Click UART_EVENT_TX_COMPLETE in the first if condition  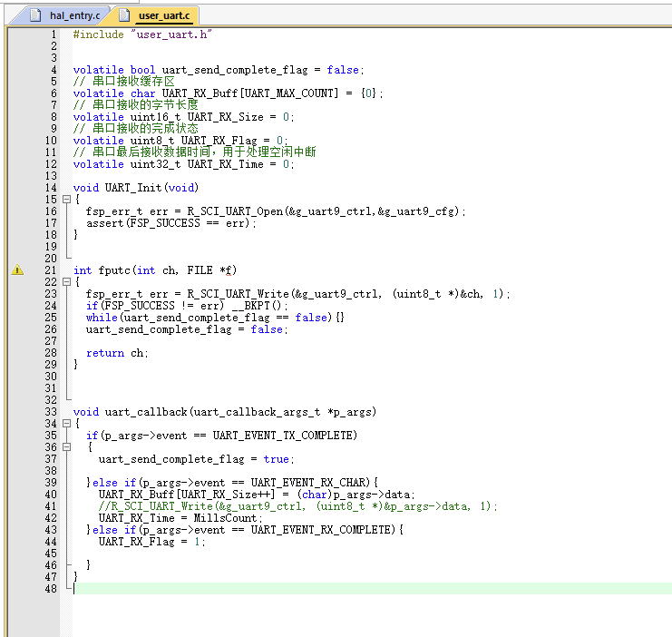284,436
